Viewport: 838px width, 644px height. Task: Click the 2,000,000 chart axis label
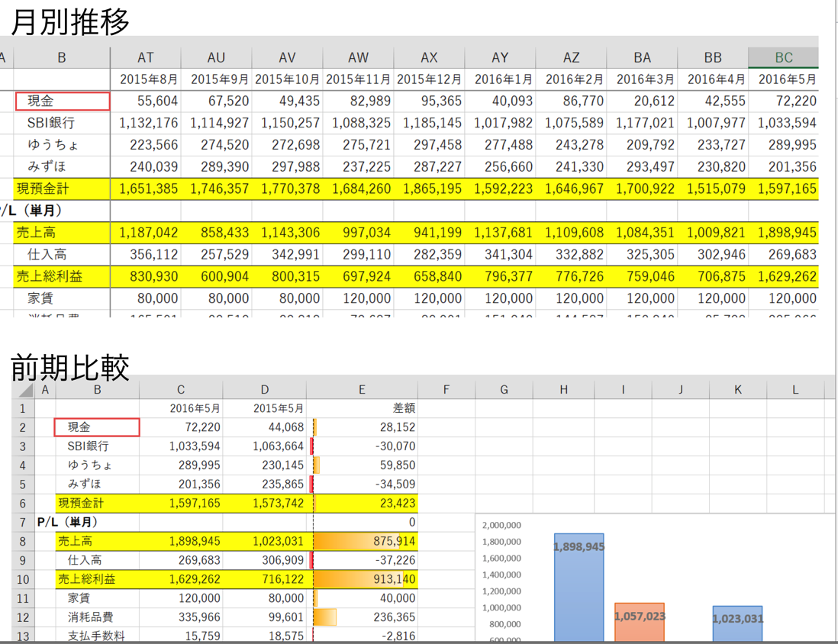[501, 526]
